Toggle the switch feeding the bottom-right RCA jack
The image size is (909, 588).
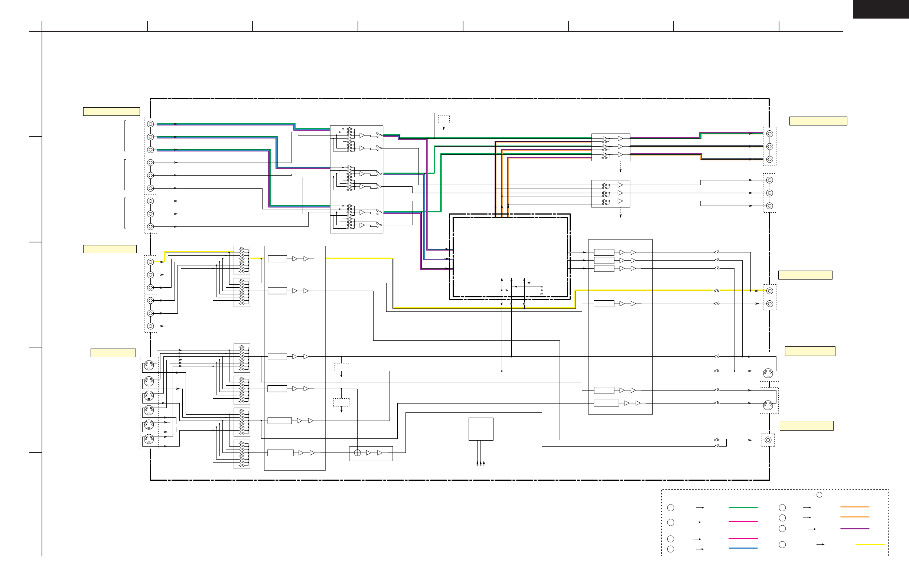coord(717,440)
